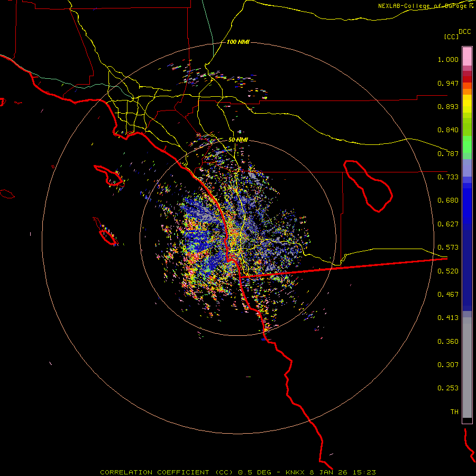Image resolution: width=476 pixels, height=476 pixels.
Task: Click the 0.573 legend value
Action: 448,248
